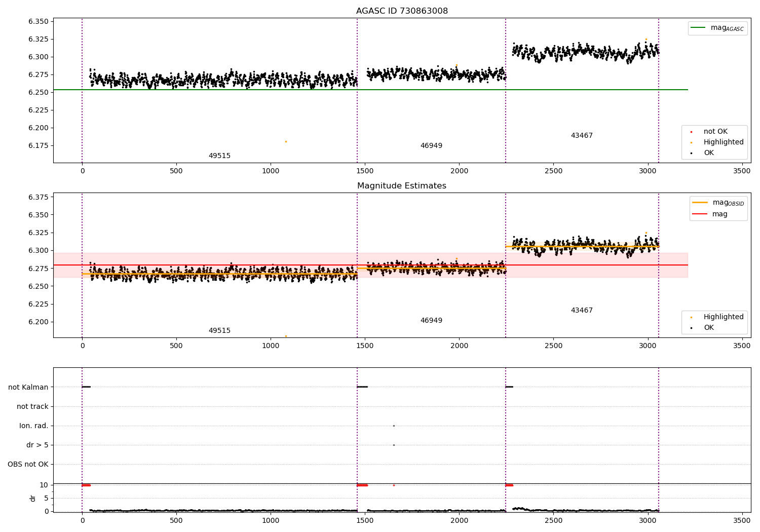
Task: Click the green mag AGASC legend line sample
Action: click(699, 28)
